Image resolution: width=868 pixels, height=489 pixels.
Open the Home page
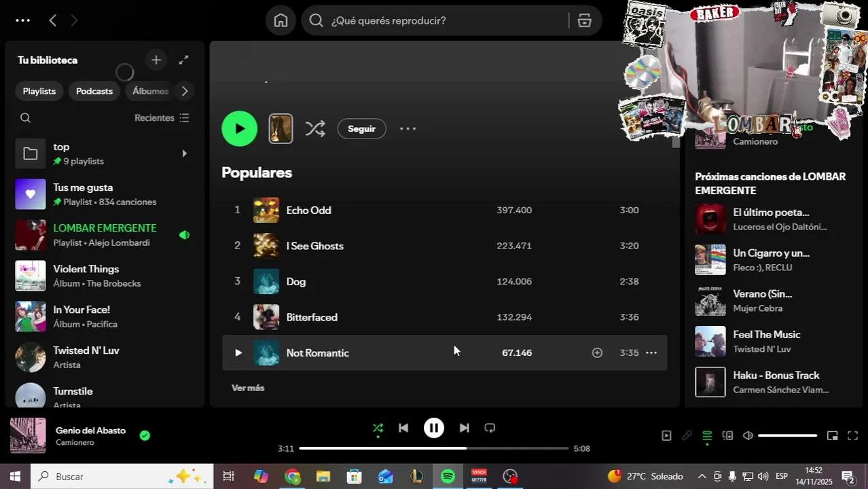281,20
